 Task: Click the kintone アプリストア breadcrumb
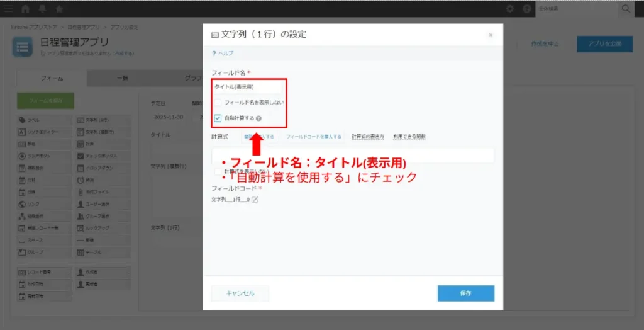(34, 27)
